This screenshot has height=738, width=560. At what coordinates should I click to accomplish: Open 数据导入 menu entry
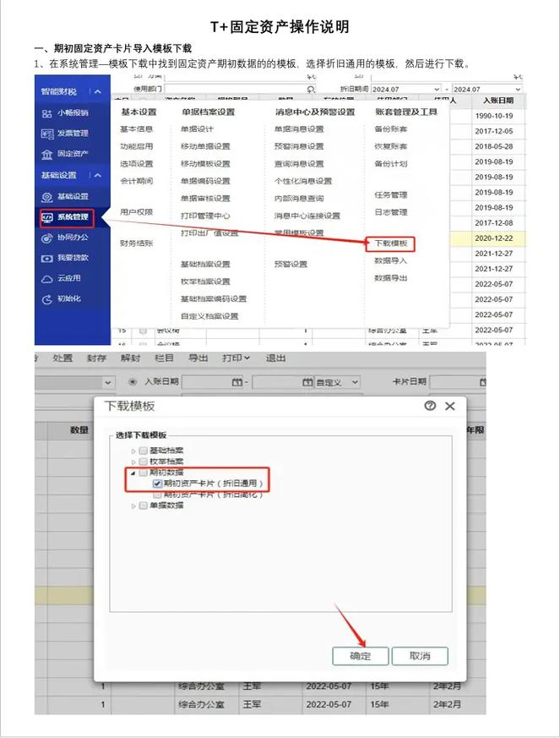(391, 260)
